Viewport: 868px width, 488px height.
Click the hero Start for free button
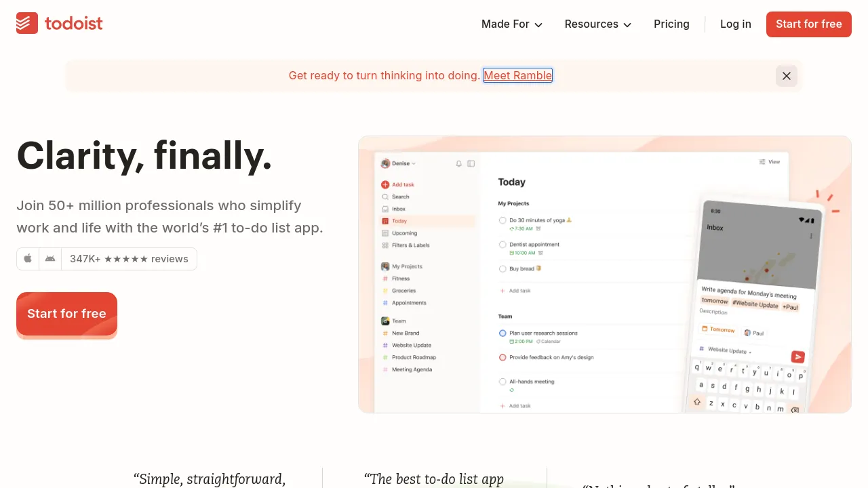point(66,314)
